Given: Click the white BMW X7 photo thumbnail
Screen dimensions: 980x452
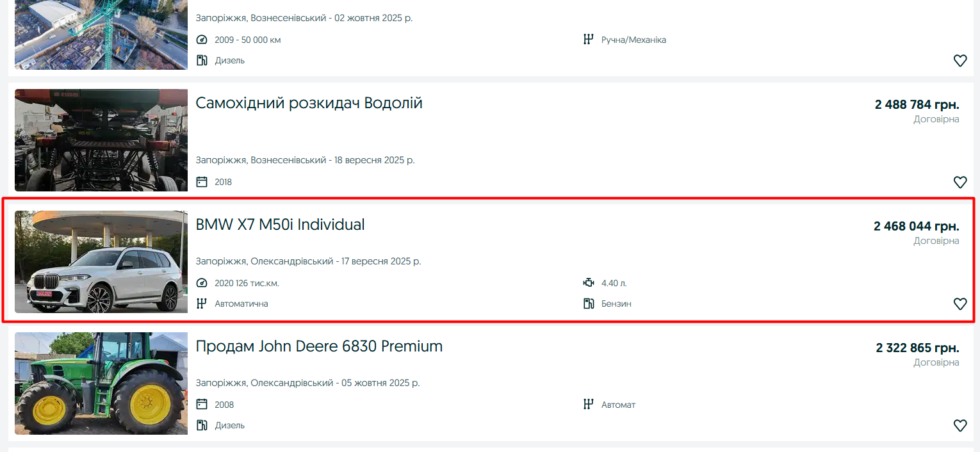Looking at the screenshot, I should coord(101,262).
